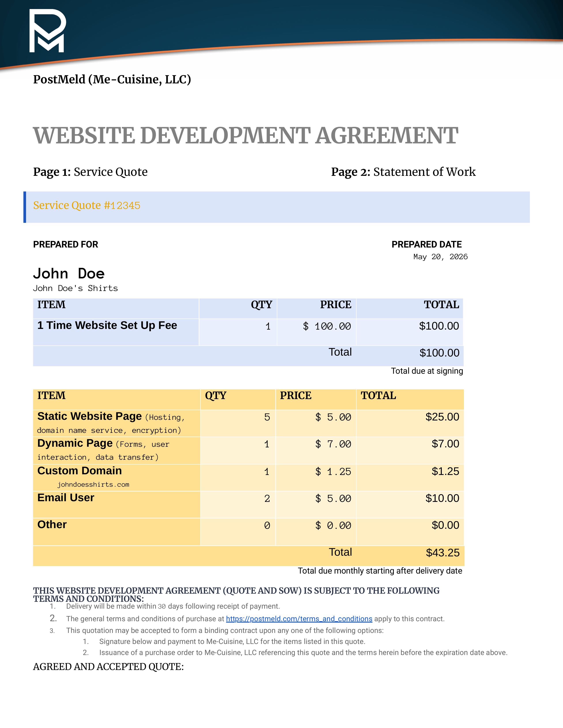Click the PostMeld PM logo
The image size is (563, 728).
pyautogui.click(x=48, y=31)
